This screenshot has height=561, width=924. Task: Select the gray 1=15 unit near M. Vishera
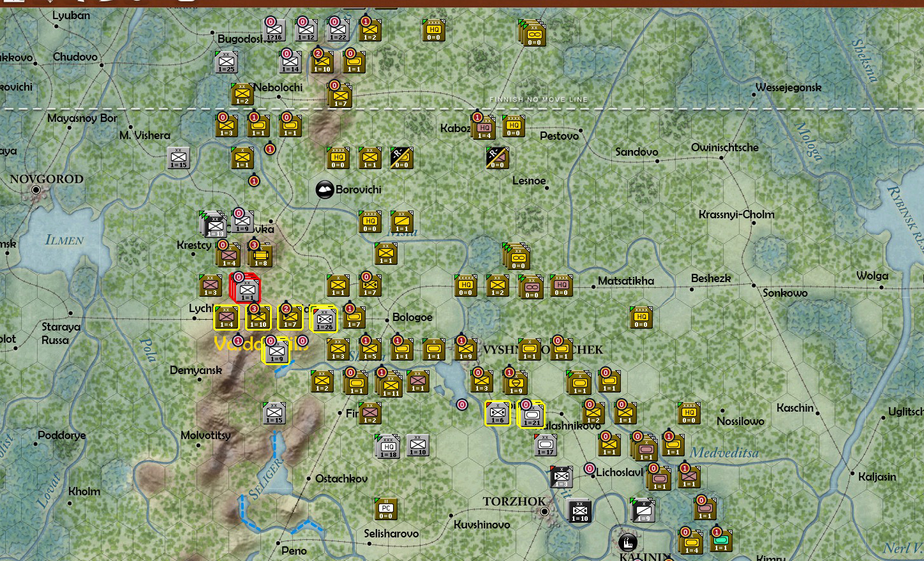point(179,158)
